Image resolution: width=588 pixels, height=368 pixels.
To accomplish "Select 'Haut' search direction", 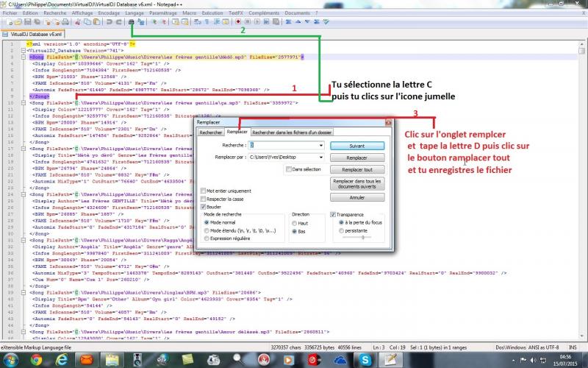I will click(295, 222).
